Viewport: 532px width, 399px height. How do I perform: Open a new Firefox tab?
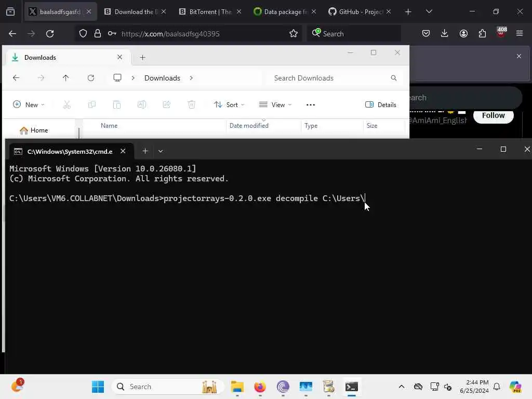coord(408,12)
